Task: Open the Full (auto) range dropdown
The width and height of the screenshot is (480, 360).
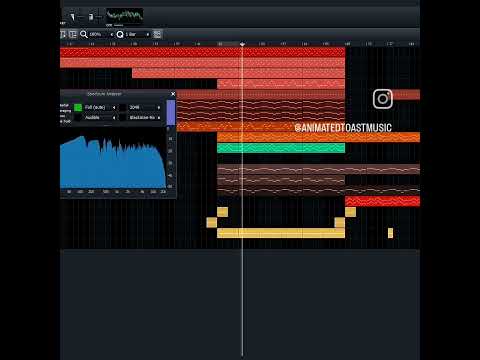Action: pos(99,107)
